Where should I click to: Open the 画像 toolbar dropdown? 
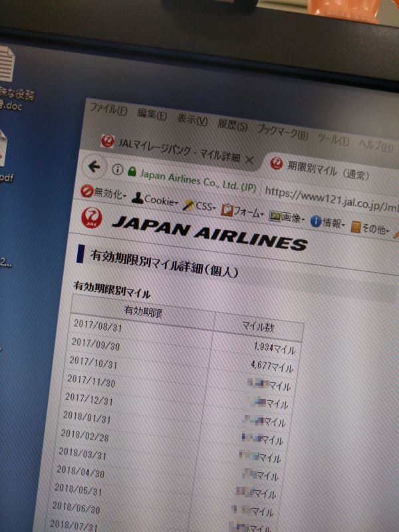tap(287, 217)
